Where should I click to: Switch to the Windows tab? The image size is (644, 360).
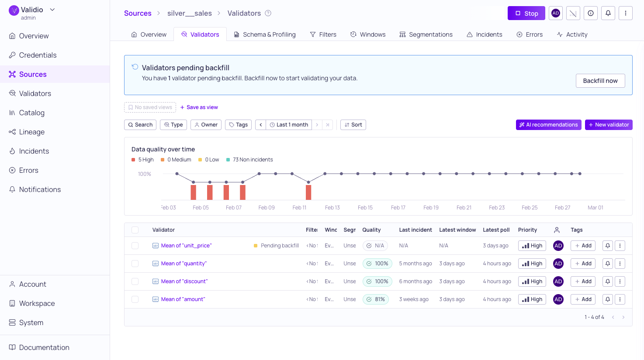(x=368, y=34)
